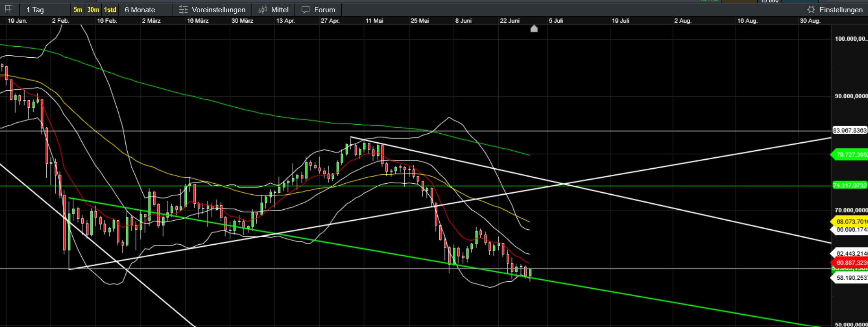Switch to the 5m timeframe
868x327 pixels.
click(x=78, y=9)
